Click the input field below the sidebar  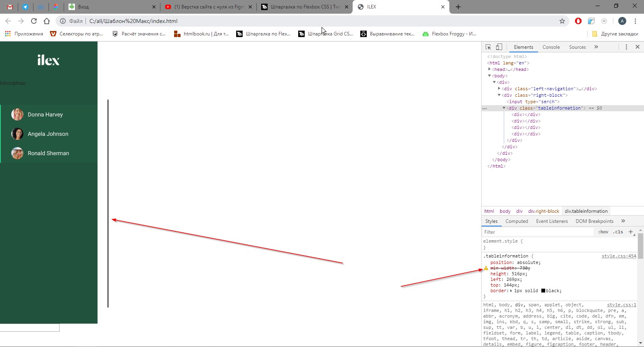click(29, 328)
